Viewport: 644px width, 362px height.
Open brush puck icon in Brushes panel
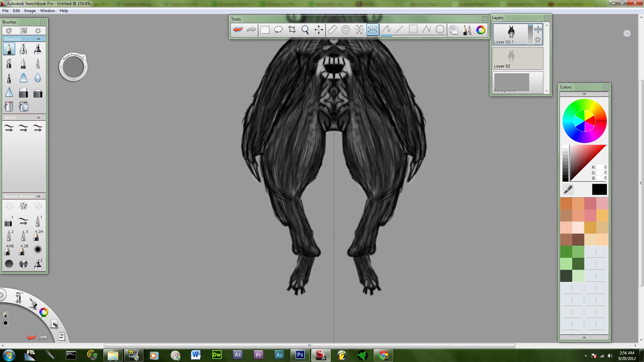click(x=9, y=31)
